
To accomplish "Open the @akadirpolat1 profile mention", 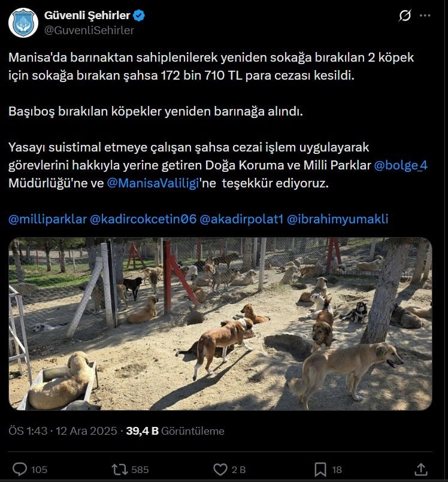I will click(241, 219).
